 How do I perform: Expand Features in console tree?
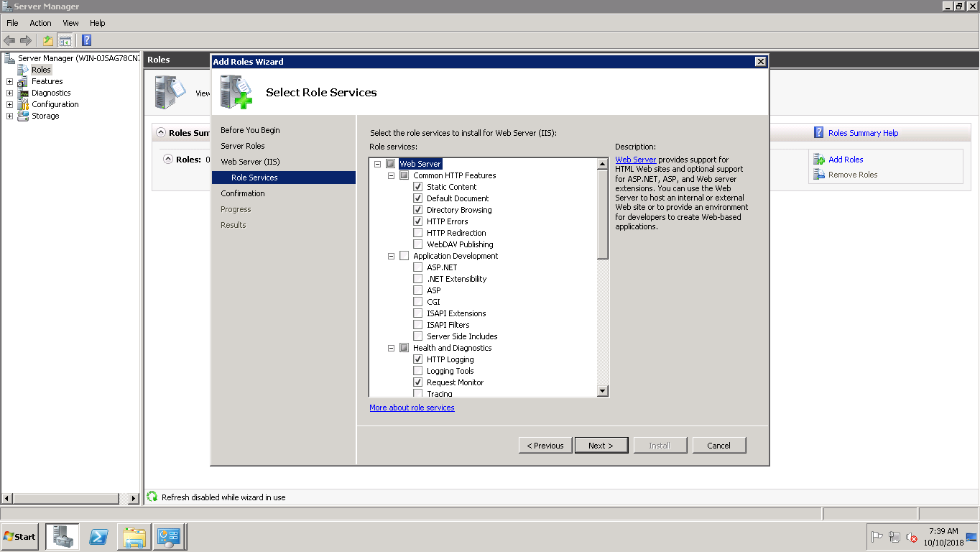click(9, 81)
